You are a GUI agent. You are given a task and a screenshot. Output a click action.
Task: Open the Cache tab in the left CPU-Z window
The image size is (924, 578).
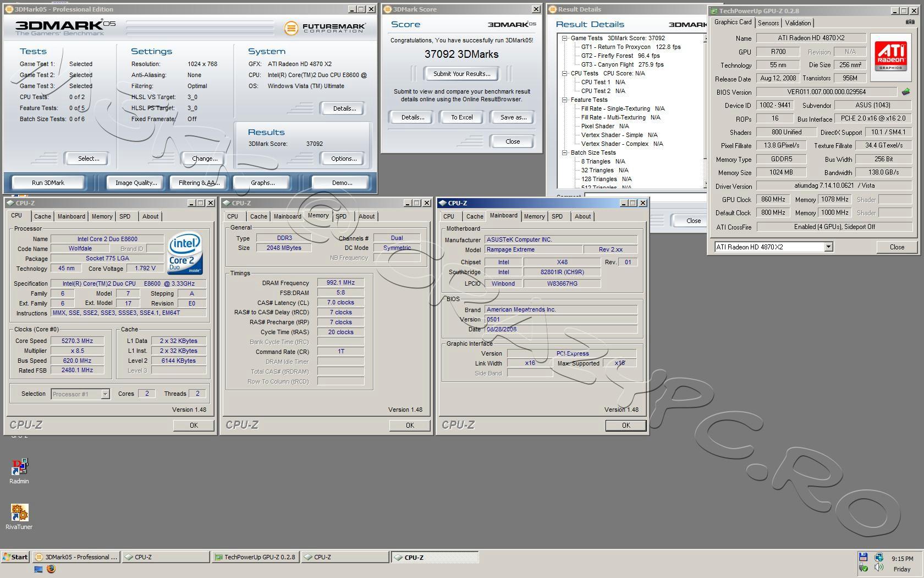coord(42,216)
